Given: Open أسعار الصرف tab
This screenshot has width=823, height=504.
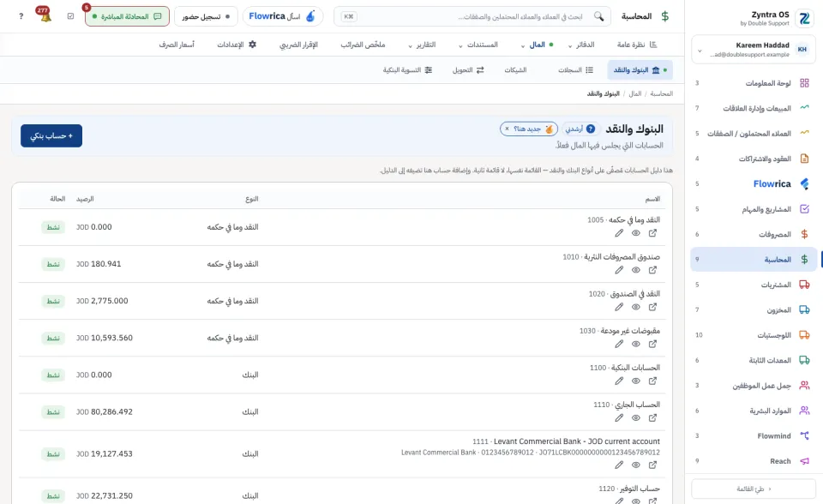Looking at the screenshot, I should (177, 45).
